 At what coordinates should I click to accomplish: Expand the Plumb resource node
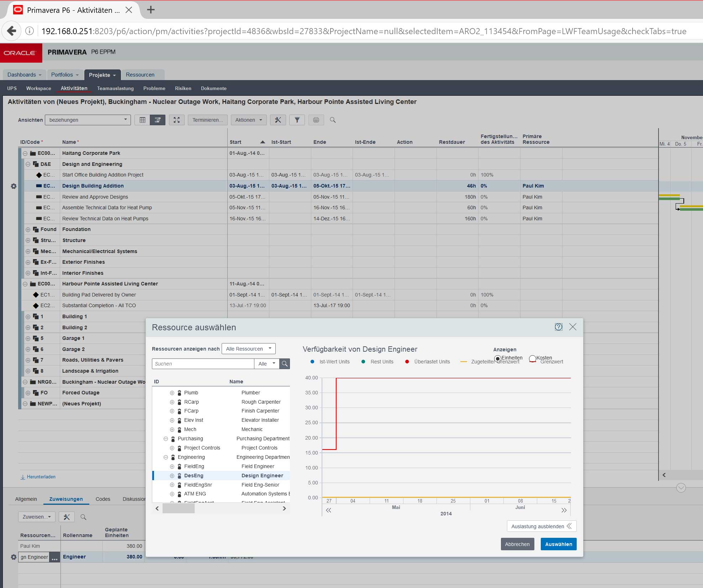point(172,393)
